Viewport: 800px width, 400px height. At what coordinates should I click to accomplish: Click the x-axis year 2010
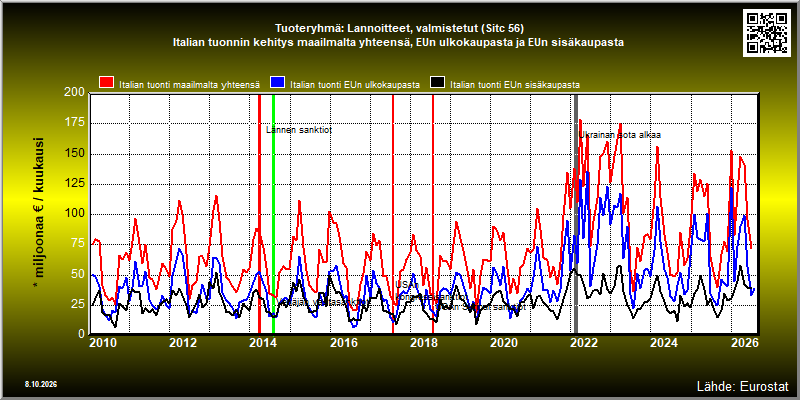tap(103, 342)
